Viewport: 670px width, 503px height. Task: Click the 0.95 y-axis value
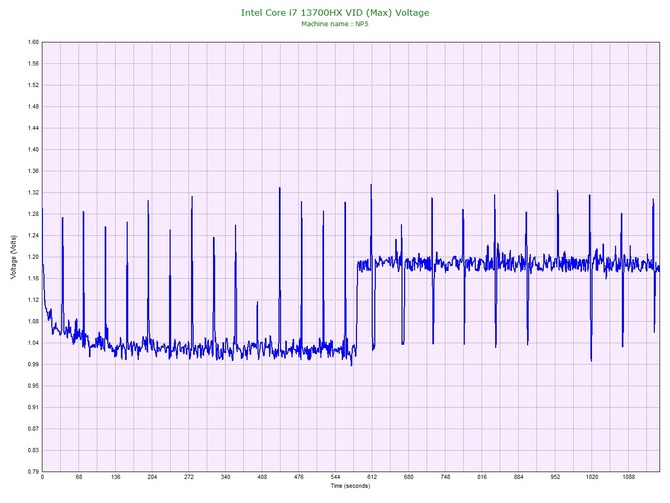pos(33,386)
